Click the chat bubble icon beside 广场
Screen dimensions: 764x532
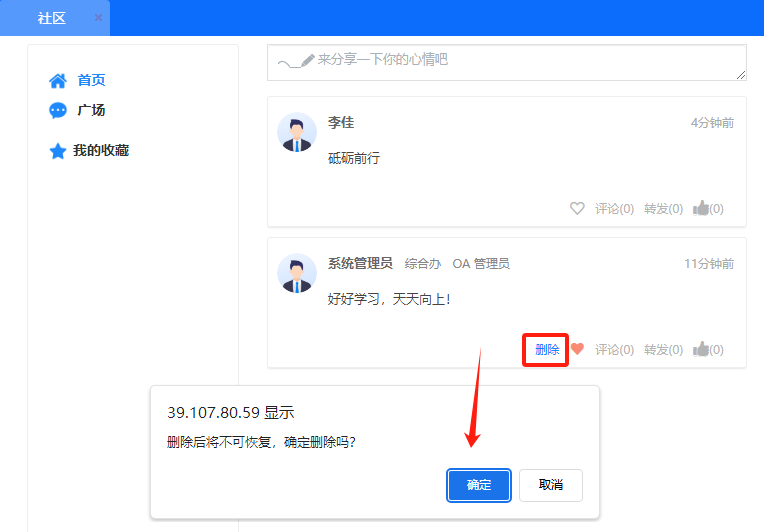point(58,111)
